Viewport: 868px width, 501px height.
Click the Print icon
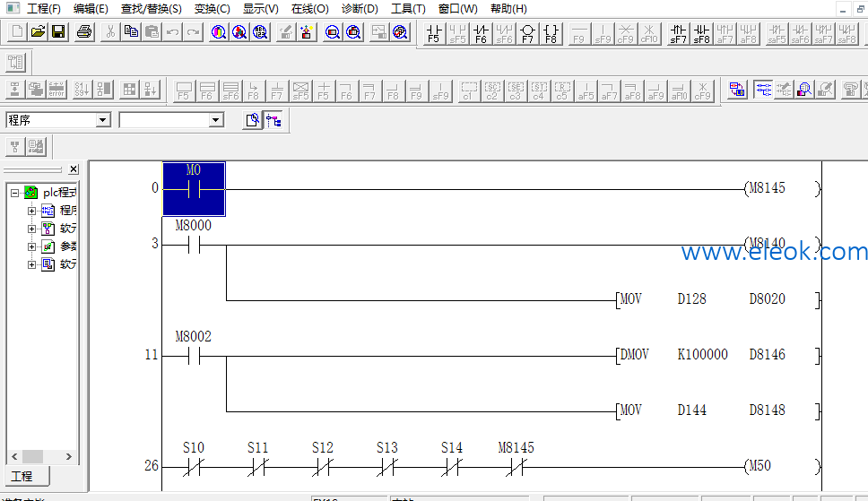pos(84,31)
